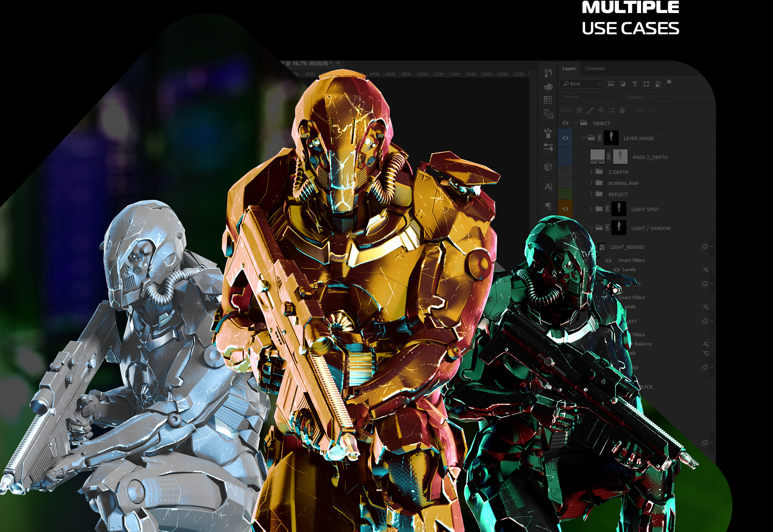Image resolution: width=773 pixels, height=532 pixels.
Task: Filter layers by pixel layers icon
Action: [611, 84]
